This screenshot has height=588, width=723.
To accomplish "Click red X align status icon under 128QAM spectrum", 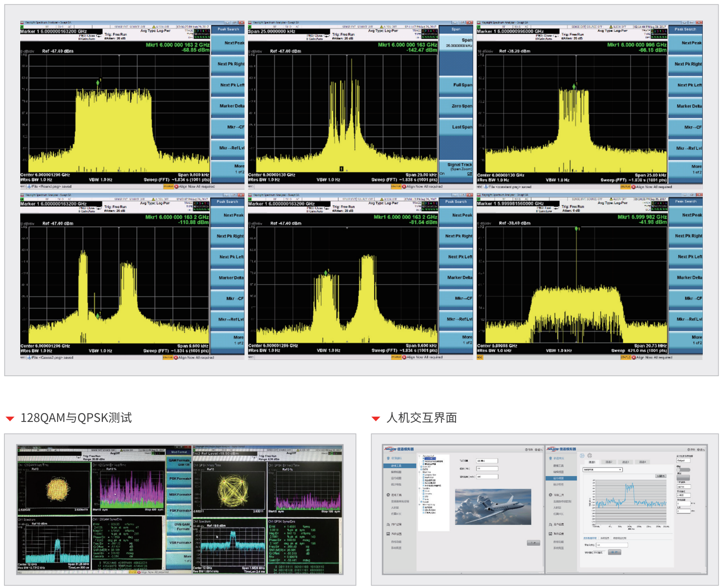I will [x=139, y=572].
